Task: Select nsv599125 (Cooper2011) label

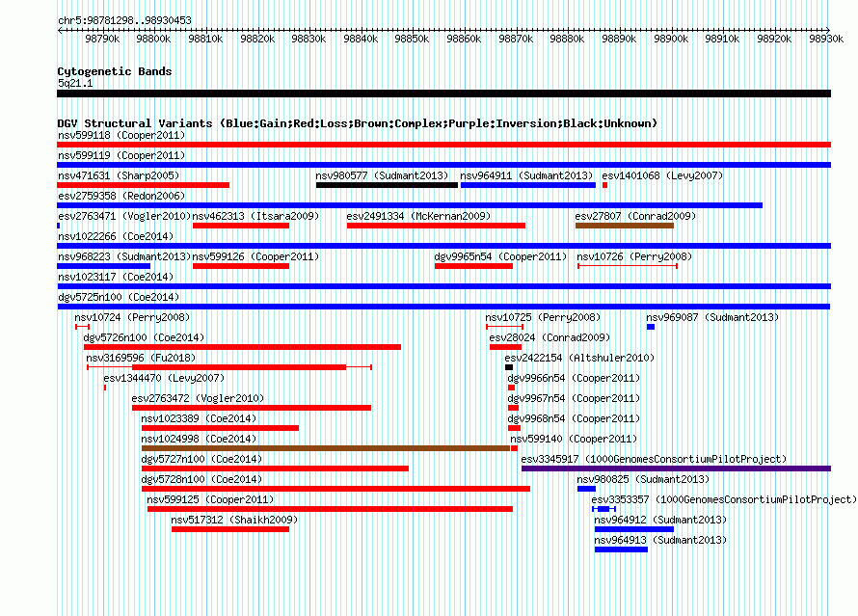Action: (x=211, y=499)
